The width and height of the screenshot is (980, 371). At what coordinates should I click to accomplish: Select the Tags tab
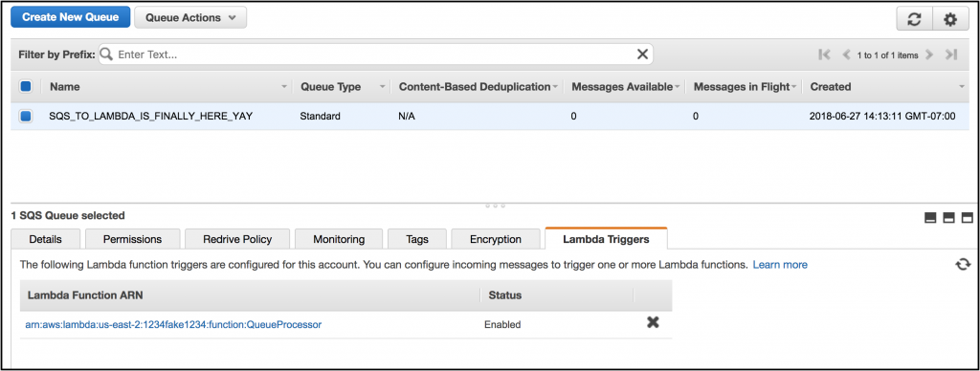(417, 239)
